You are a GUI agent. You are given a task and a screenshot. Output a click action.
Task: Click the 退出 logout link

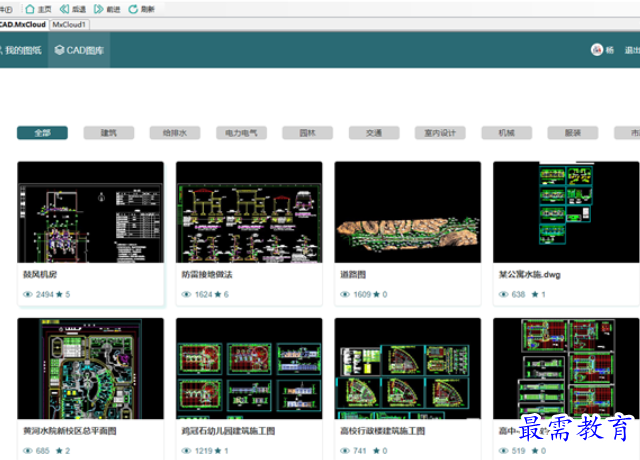coord(632,50)
